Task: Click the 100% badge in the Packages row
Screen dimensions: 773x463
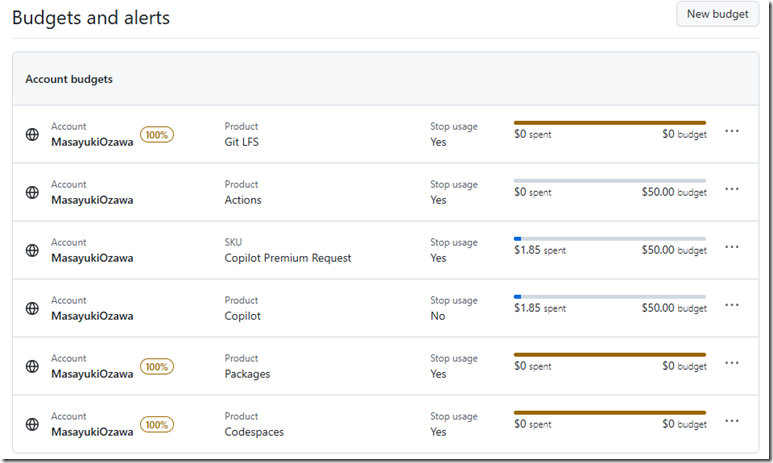Action: pyautogui.click(x=157, y=367)
